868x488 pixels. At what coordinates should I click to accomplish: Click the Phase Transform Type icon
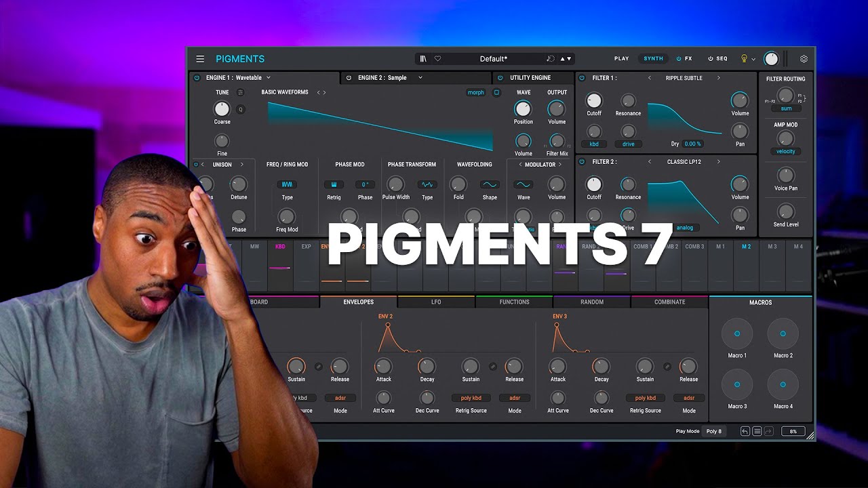[427, 184]
